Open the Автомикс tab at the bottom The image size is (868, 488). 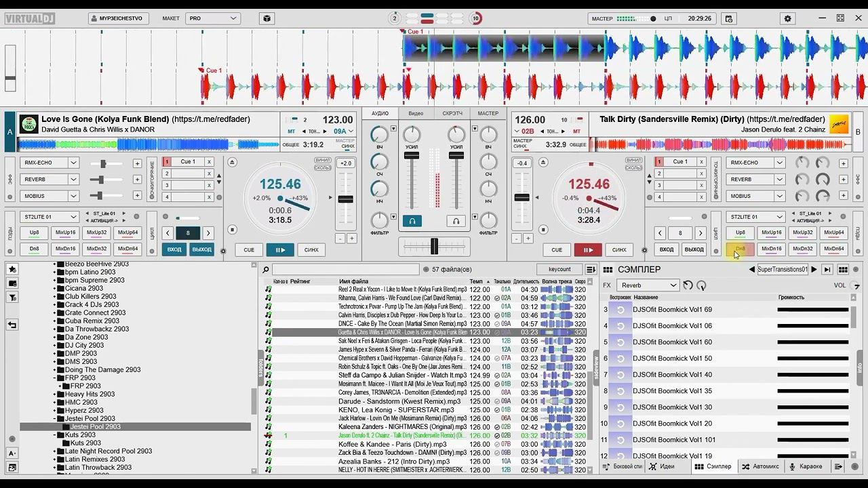pyautogui.click(x=760, y=466)
